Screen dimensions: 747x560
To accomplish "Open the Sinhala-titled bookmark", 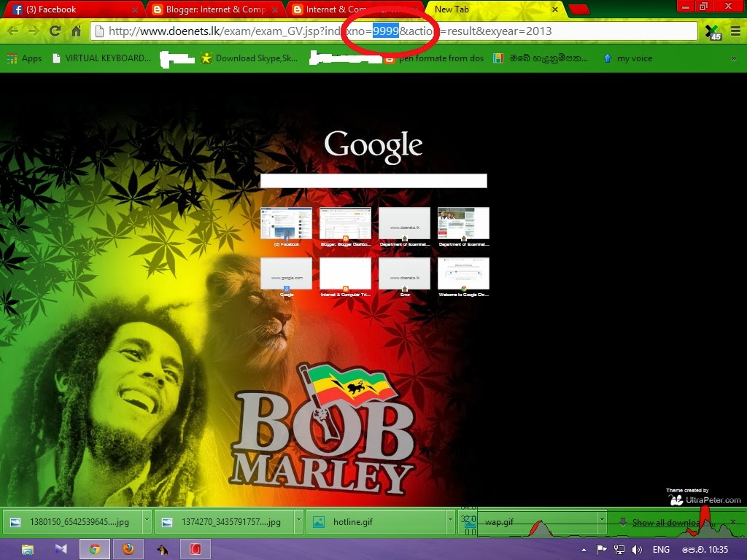I will tap(541, 58).
